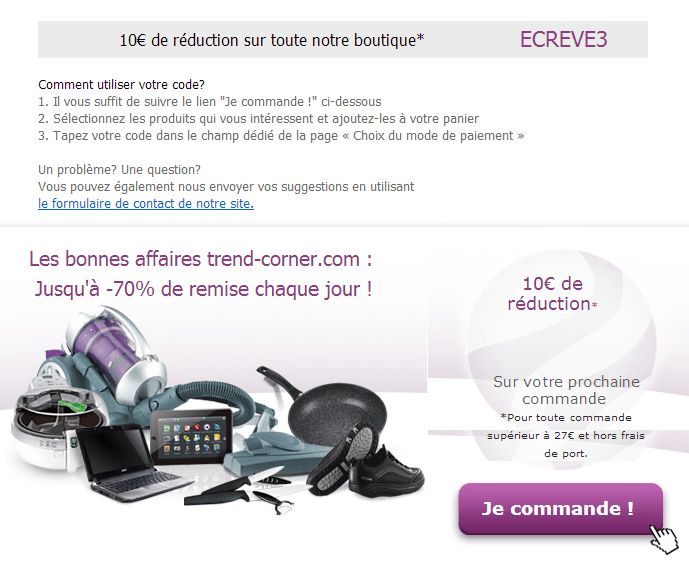The height and width of the screenshot is (573, 689).
Task: Click the tablet with app icons
Action: click(x=191, y=437)
